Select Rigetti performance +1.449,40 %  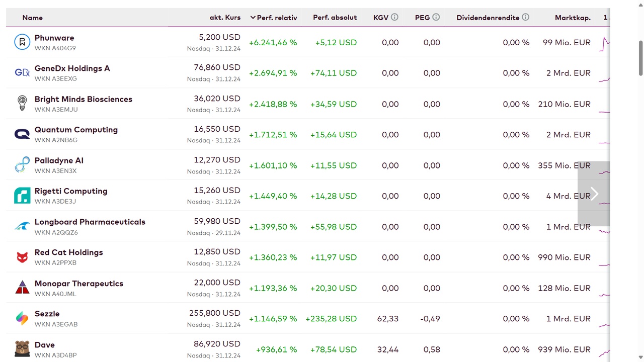(x=273, y=196)
